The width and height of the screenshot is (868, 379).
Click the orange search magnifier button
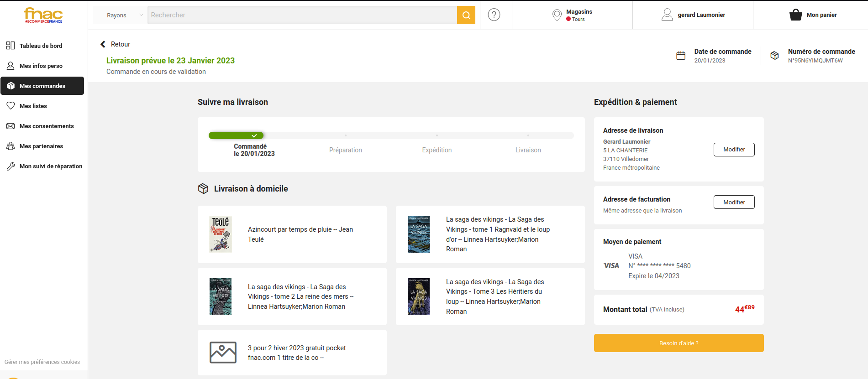click(x=466, y=15)
